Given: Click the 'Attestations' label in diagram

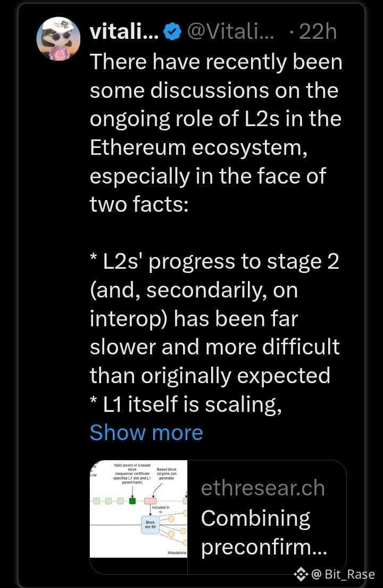Looking at the screenshot, I should [177, 553].
